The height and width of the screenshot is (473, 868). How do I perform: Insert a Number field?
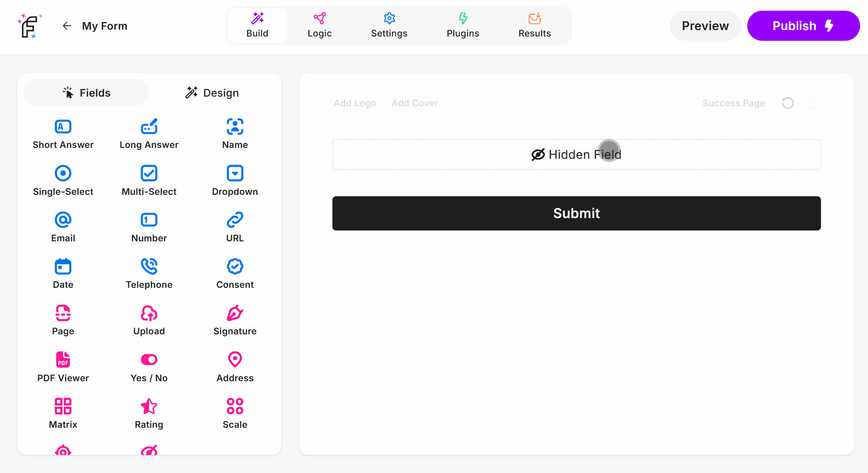149,228
